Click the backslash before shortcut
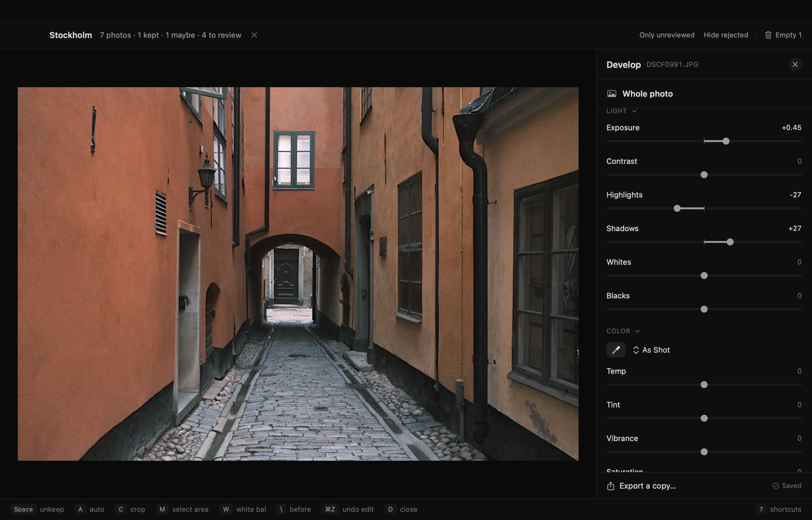 click(294, 509)
